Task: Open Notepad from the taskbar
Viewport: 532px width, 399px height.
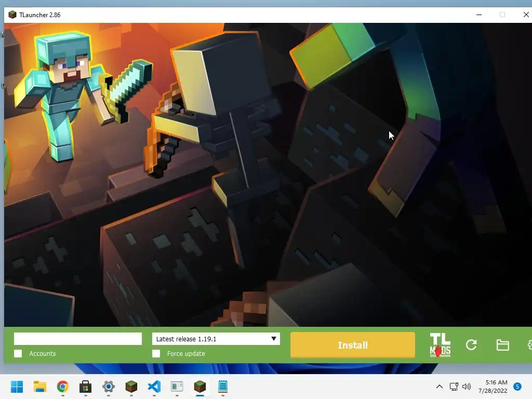Action: 222,387
